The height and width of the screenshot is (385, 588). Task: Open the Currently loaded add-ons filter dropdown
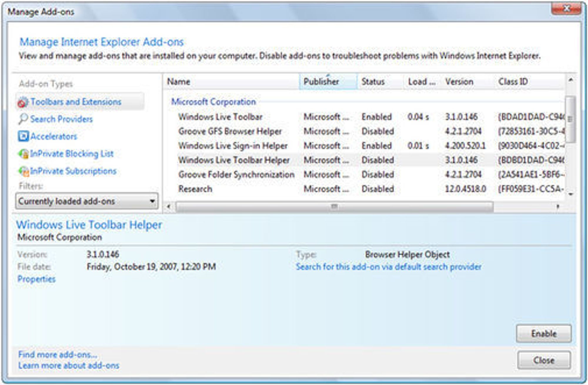(x=87, y=201)
